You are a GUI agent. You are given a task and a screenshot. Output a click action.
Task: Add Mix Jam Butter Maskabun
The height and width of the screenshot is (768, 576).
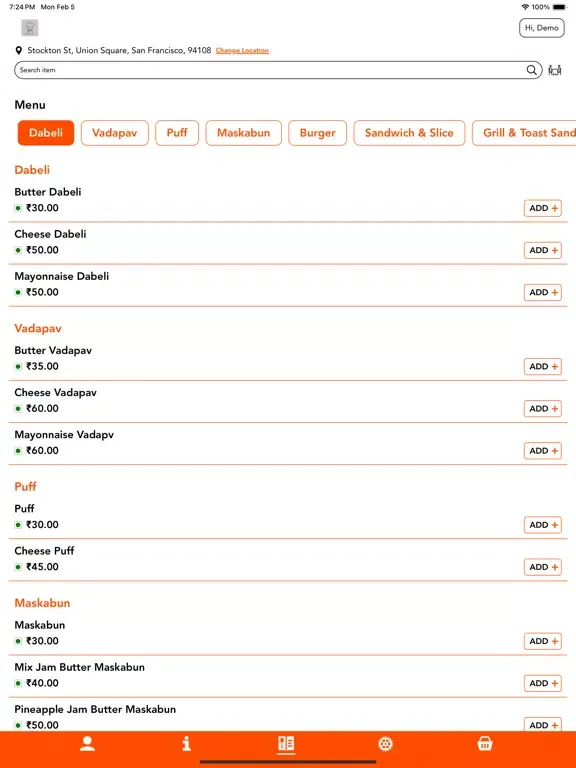point(543,683)
